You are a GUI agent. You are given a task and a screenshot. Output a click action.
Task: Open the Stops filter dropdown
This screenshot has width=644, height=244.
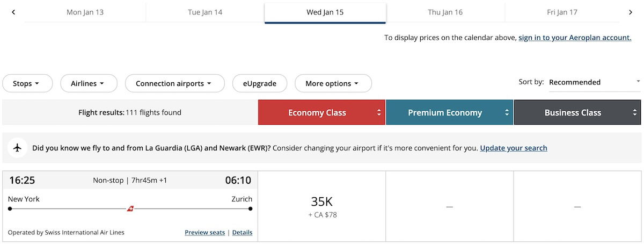(27, 83)
